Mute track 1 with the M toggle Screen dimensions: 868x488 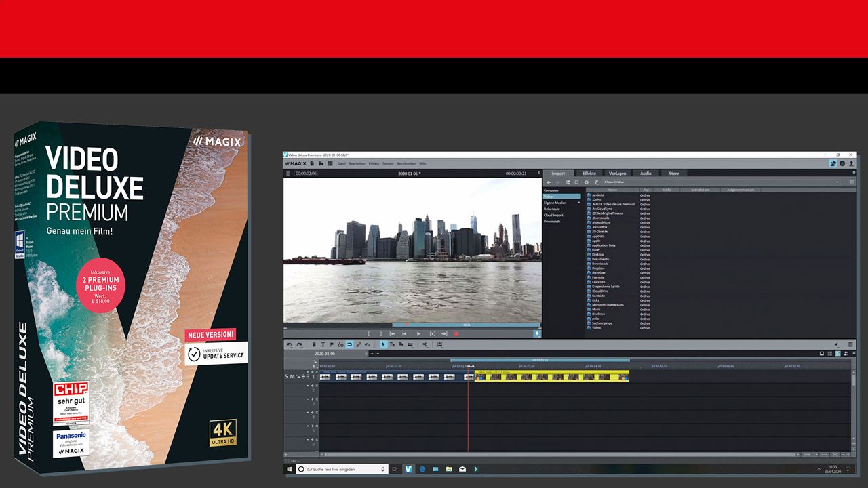click(x=292, y=377)
